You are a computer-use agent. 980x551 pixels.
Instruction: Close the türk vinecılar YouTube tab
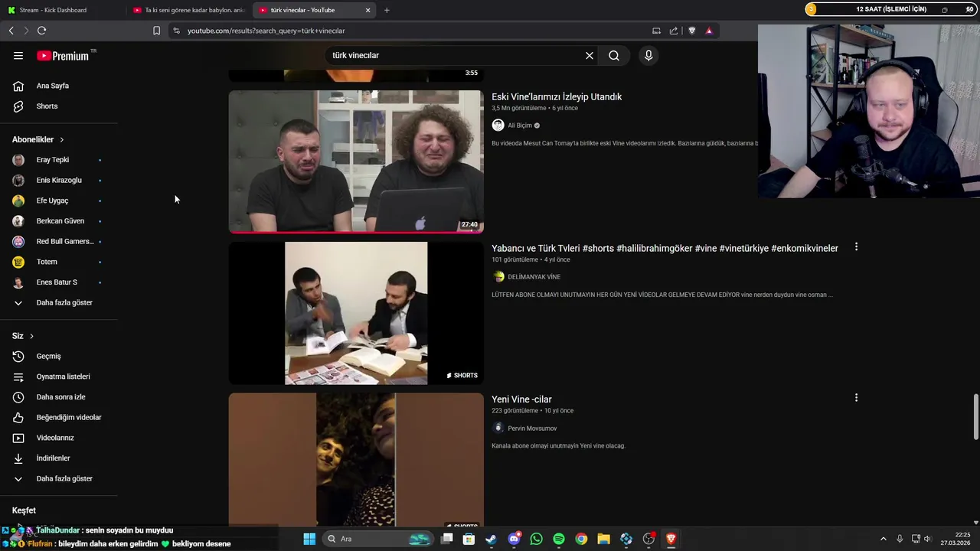click(x=368, y=11)
